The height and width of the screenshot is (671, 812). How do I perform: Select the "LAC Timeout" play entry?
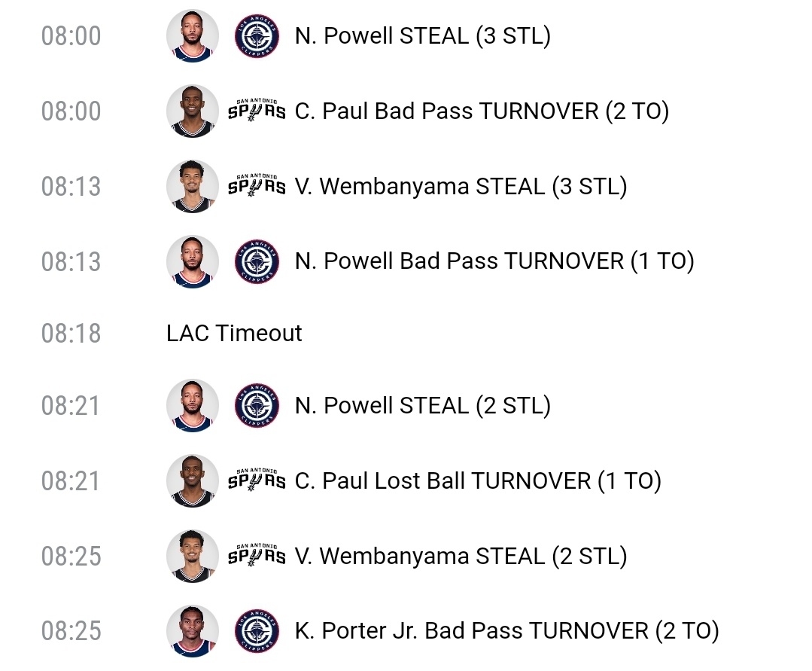pyautogui.click(x=234, y=333)
